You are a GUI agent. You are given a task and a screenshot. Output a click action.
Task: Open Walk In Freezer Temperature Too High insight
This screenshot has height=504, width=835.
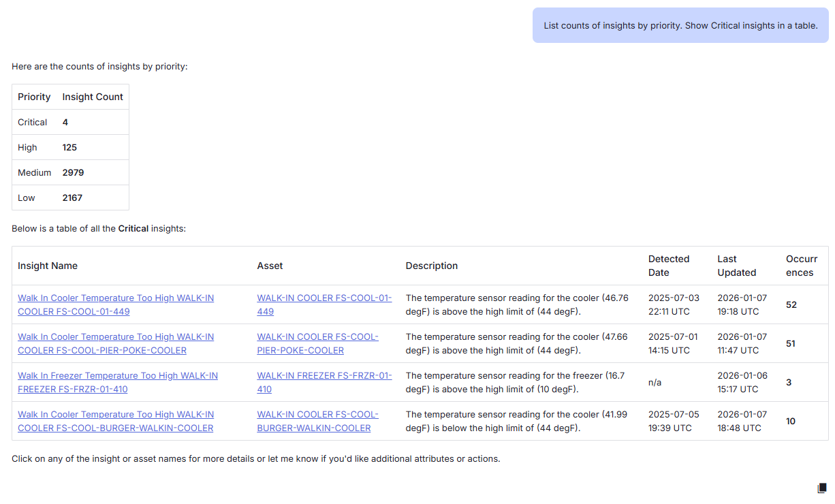pyautogui.click(x=118, y=382)
